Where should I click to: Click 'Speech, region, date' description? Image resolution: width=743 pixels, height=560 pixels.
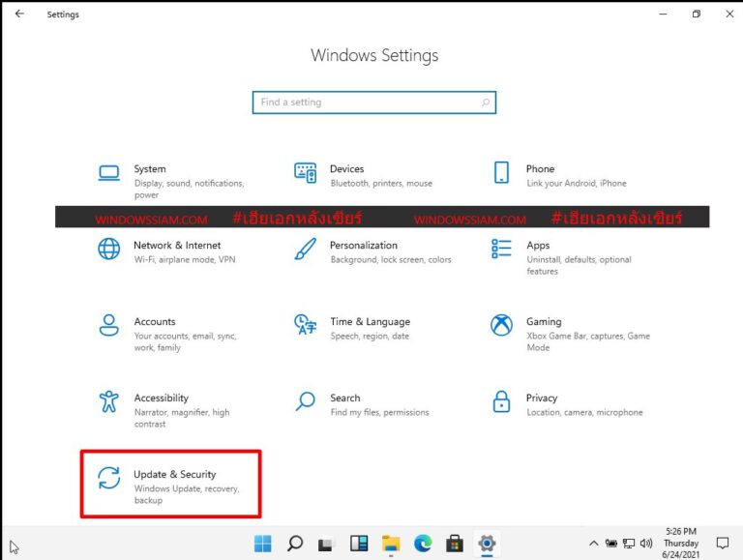click(370, 336)
